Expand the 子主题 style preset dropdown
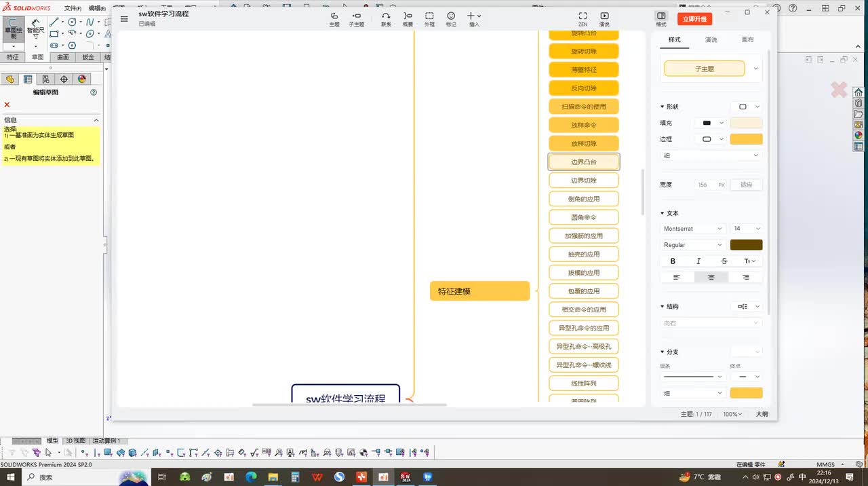The image size is (868, 486). (756, 69)
